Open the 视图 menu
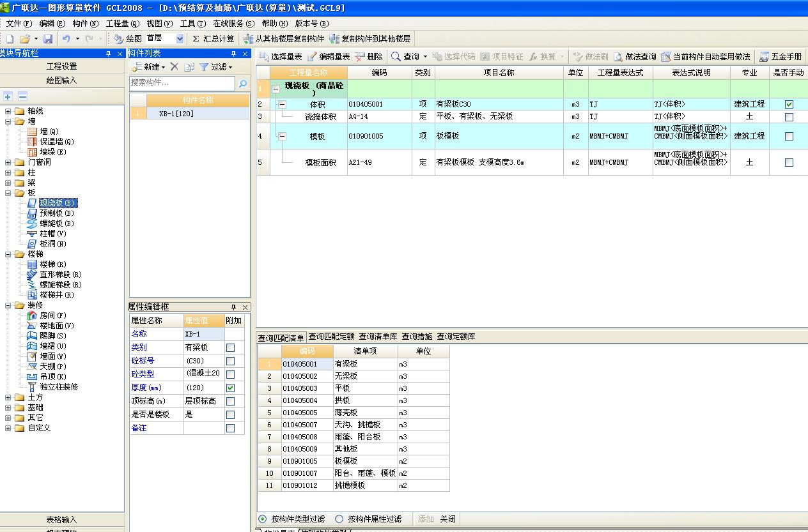The width and height of the screenshot is (808, 532). coord(159,24)
